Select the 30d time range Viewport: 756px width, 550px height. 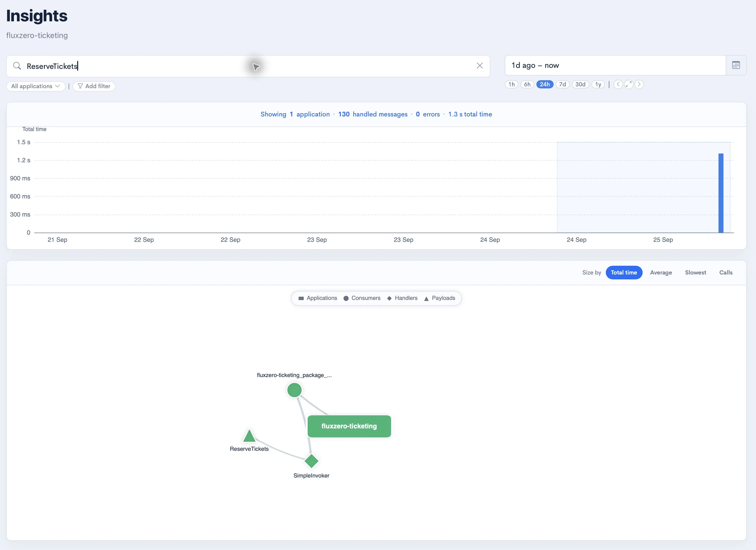tap(580, 84)
